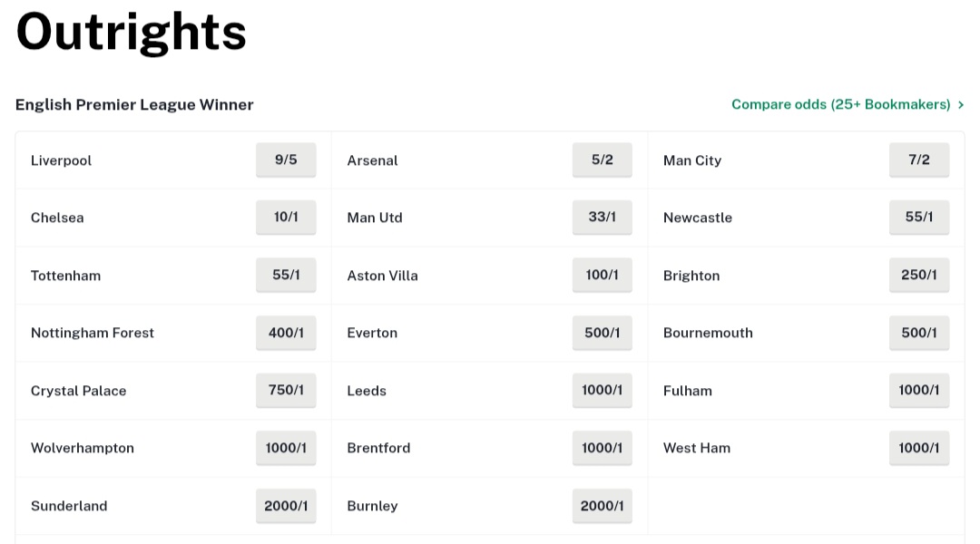Screen dimensions: 980x544
Task: Select Nottingham Forest 400/1 odds
Action: (286, 332)
